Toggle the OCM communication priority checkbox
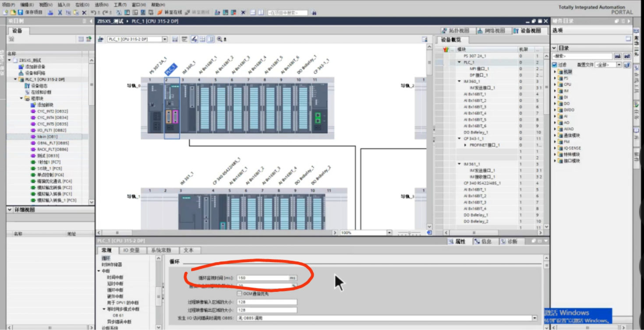Image resolution: width=644 pixels, height=330 pixels. click(x=240, y=294)
